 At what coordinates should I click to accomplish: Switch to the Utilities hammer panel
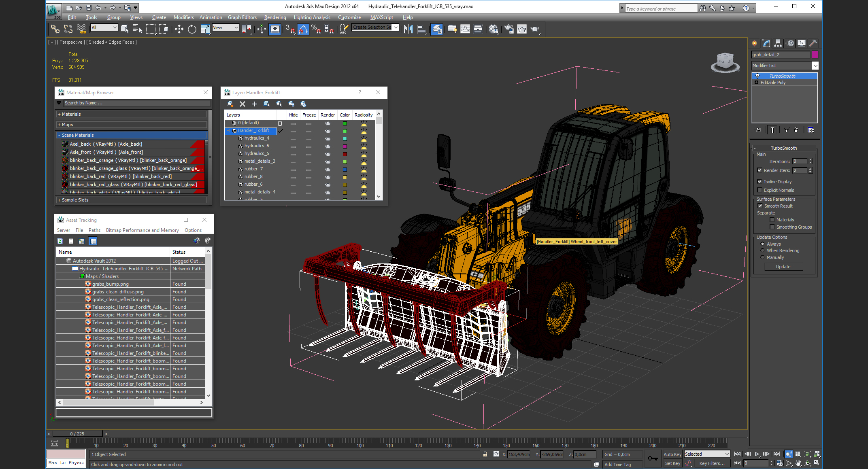point(813,43)
